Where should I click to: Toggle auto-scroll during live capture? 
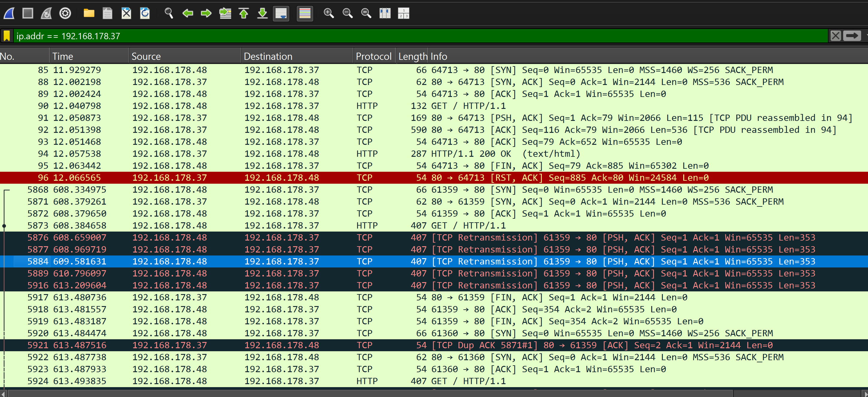coord(281,13)
